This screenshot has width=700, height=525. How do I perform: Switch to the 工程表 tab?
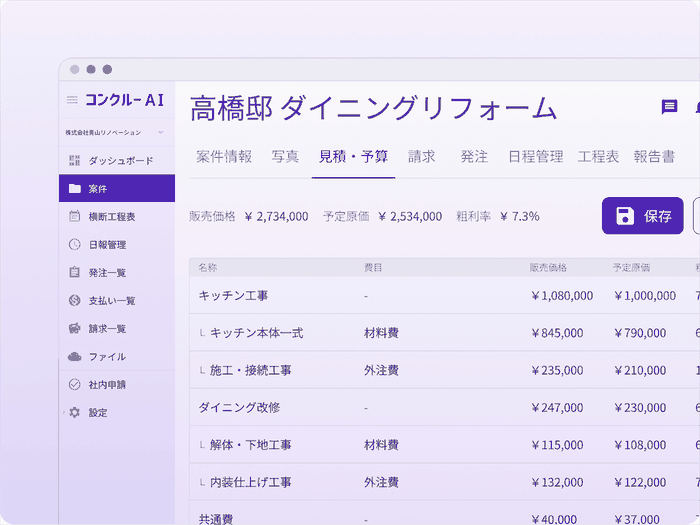598,157
